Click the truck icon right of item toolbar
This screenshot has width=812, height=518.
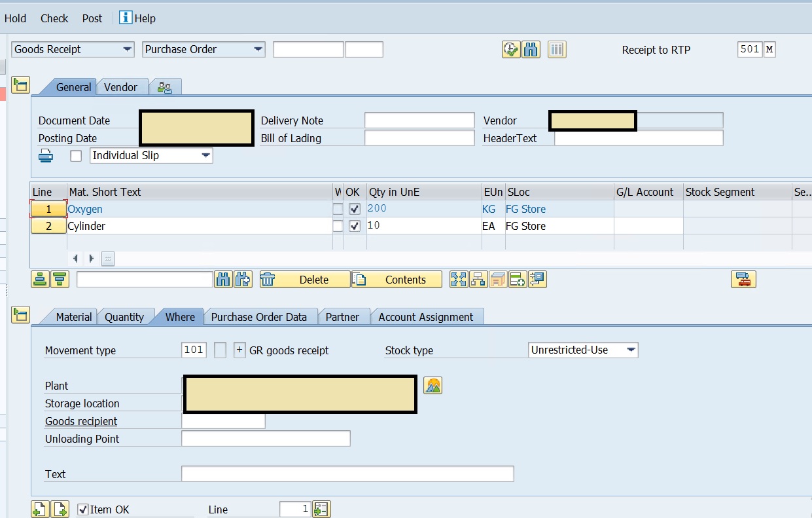point(743,280)
